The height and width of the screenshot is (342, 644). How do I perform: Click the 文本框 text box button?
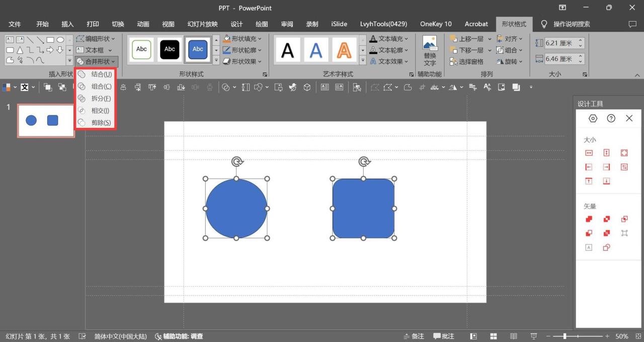94,50
